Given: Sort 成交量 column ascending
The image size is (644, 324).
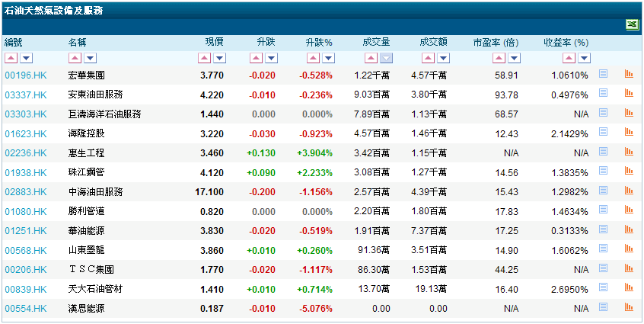Looking at the screenshot, I should click(x=371, y=58).
